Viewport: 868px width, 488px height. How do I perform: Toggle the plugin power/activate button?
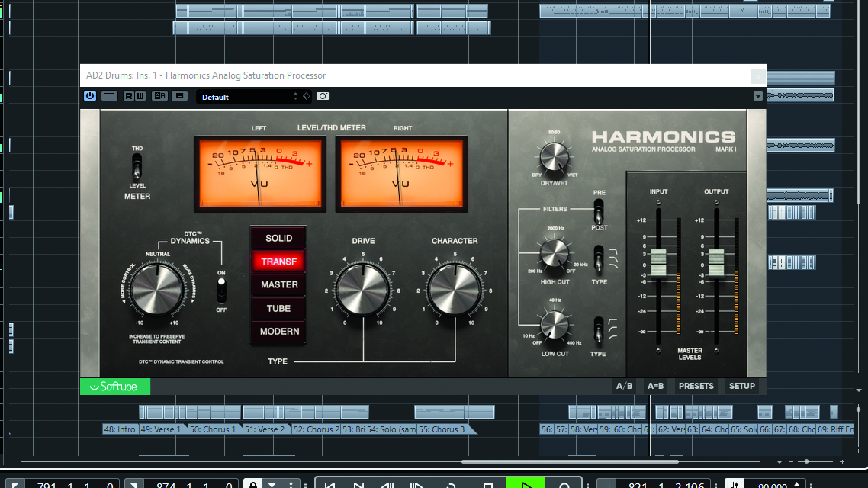coord(90,96)
